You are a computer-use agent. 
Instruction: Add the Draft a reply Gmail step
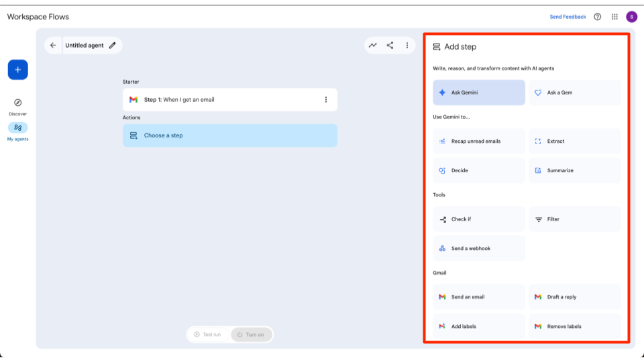coord(574,297)
